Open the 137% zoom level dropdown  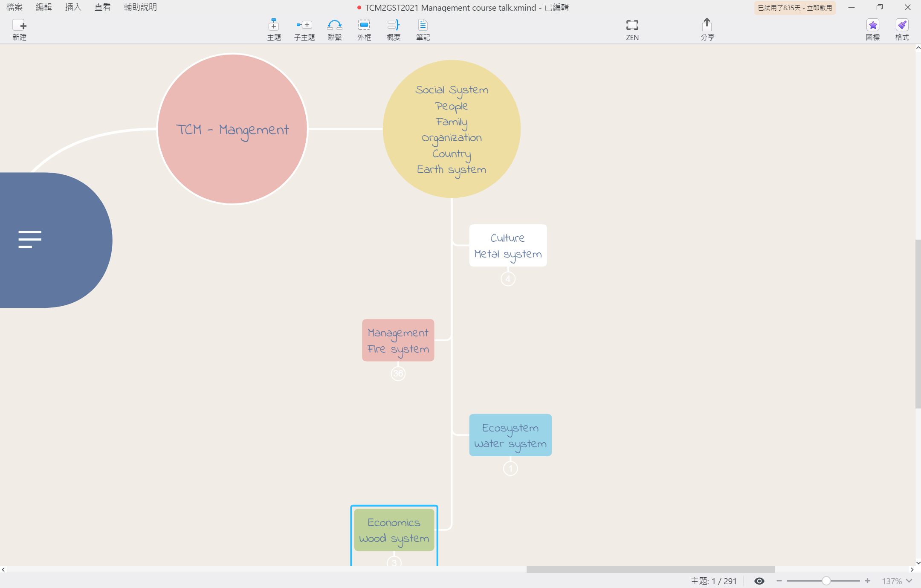(x=897, y=581)
